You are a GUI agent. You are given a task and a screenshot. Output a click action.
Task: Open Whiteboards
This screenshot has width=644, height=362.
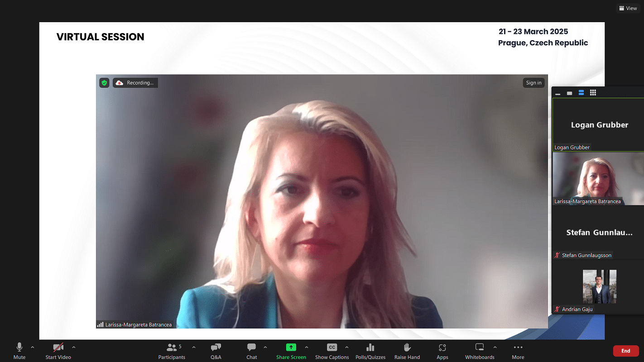coord(479,351)
